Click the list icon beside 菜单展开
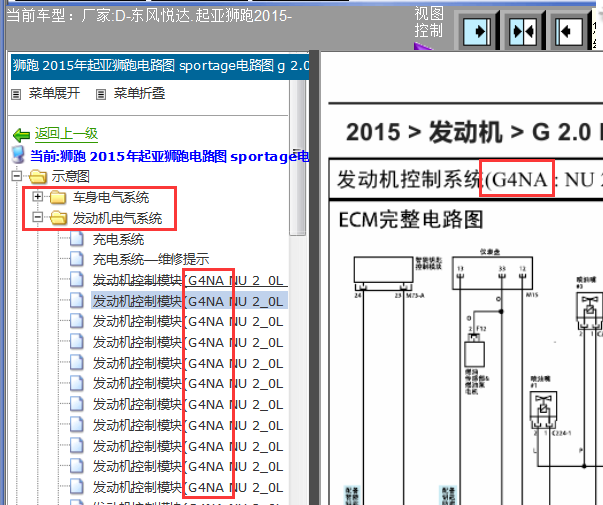This screenshot has height=505, width=603. 16,94
